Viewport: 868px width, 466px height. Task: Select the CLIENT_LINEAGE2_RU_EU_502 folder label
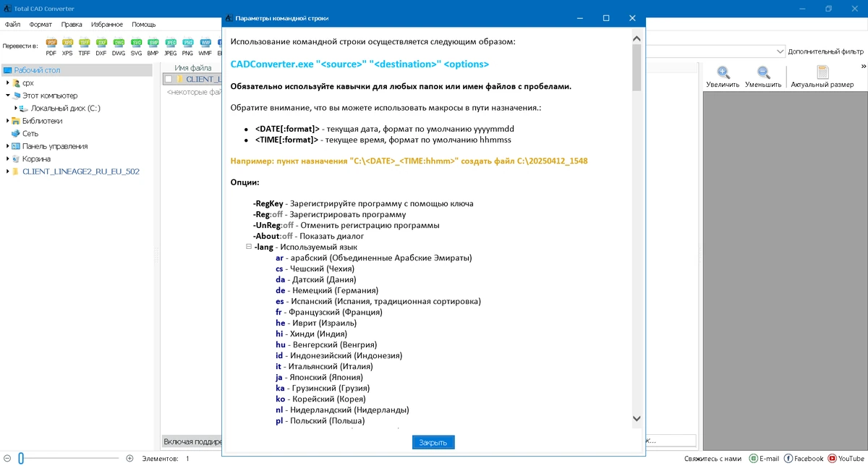[81, 171]
